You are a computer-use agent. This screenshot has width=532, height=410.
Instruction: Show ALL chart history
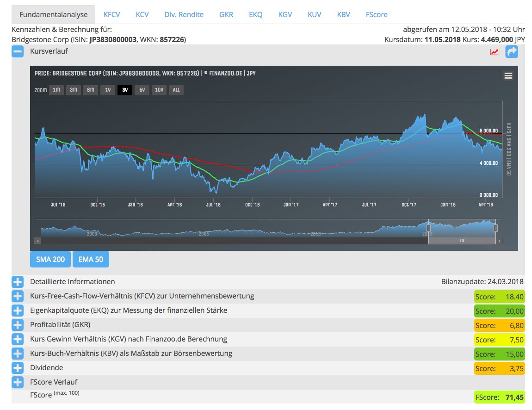point(176,90)
